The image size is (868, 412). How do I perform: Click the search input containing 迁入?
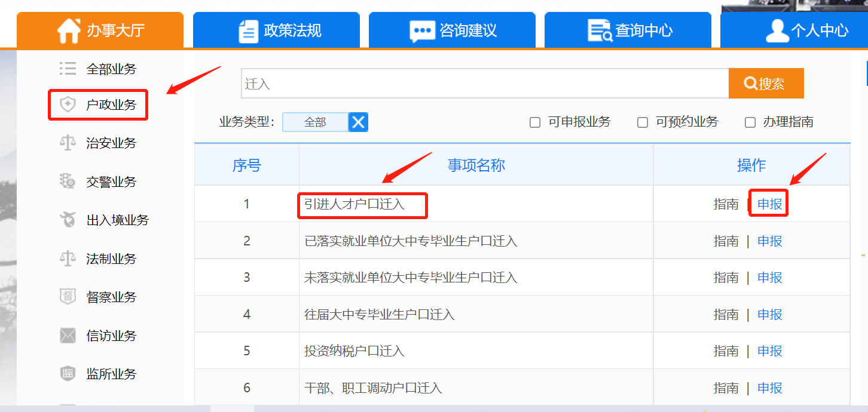tap(484, 84)
